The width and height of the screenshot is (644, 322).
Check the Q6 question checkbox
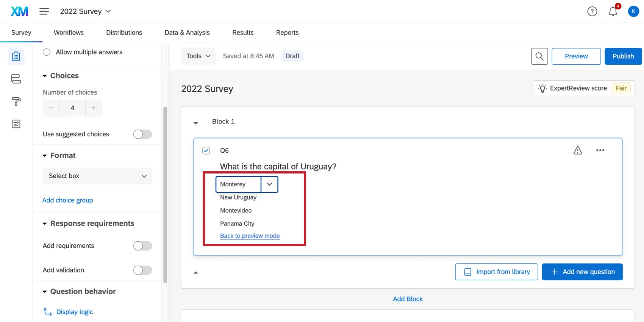[x=206, y=151]
